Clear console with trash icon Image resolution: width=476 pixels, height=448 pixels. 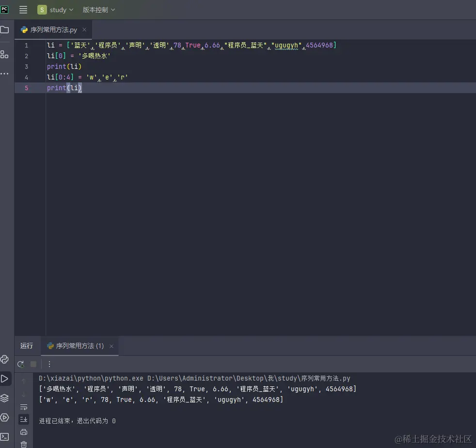click(x=24, y=444)
